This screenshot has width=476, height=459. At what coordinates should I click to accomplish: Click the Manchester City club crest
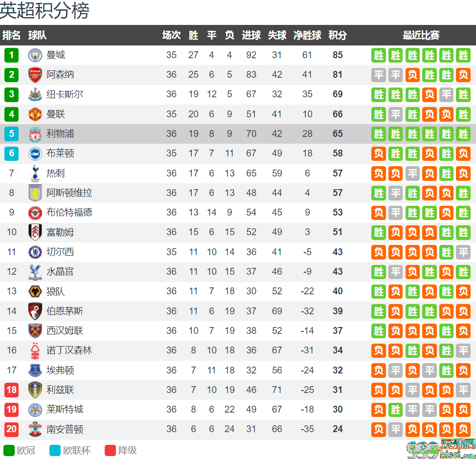click(35, 55)
